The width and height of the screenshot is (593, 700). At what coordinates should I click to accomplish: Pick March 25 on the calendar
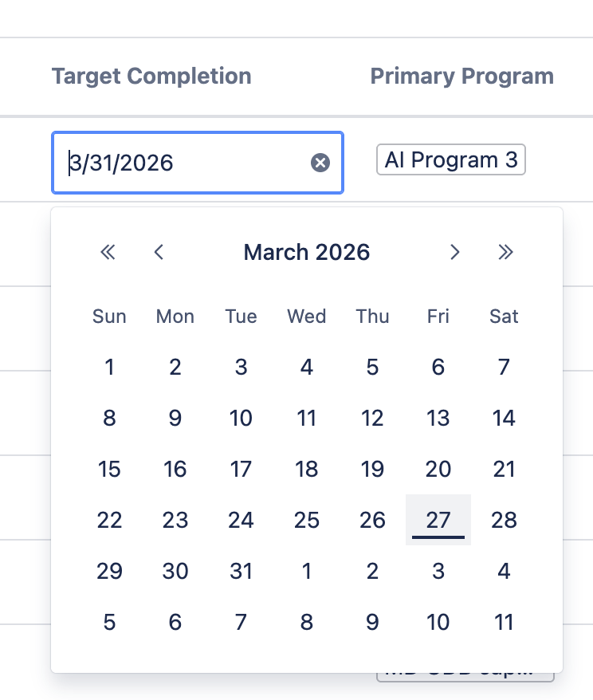click(307, 520)
